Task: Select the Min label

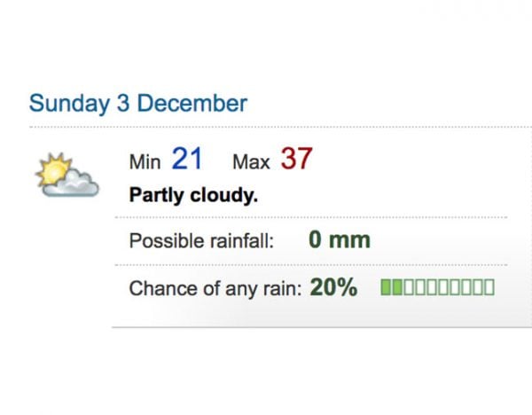Action: click(x=145, y=162)
